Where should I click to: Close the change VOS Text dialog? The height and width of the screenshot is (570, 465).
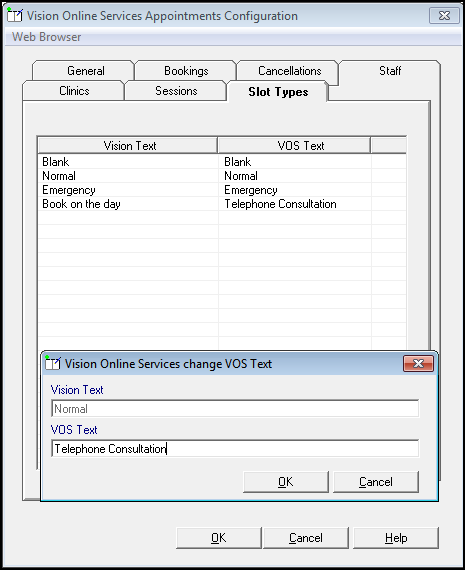(x=418, y=363)
